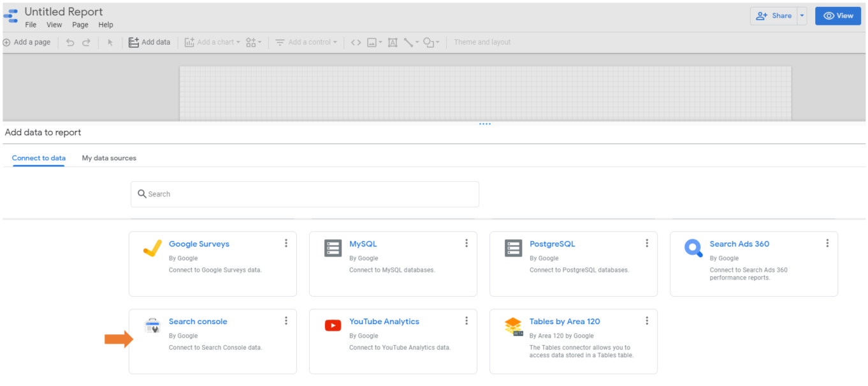This screenshot has width=868, height=386.
Task: Open the Search Ads 360 connector link
Action: (x=739, y=244)
